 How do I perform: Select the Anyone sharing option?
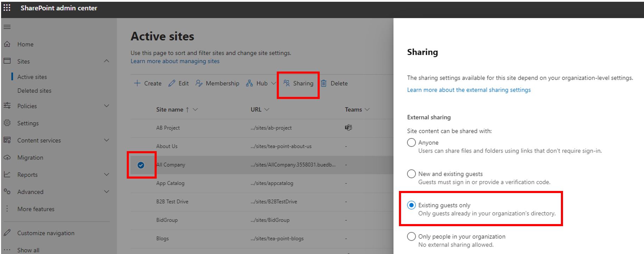tap(411, 143)
